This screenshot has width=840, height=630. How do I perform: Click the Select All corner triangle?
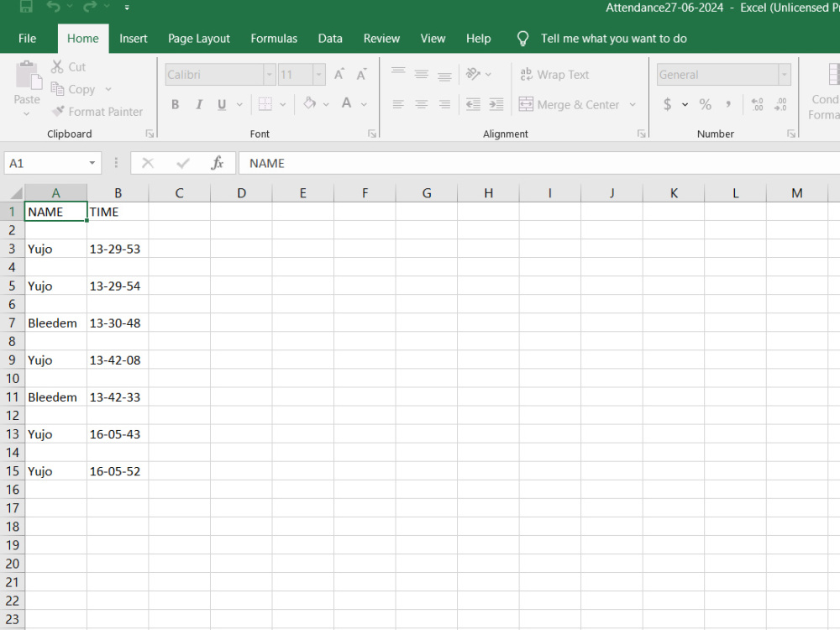15,193
